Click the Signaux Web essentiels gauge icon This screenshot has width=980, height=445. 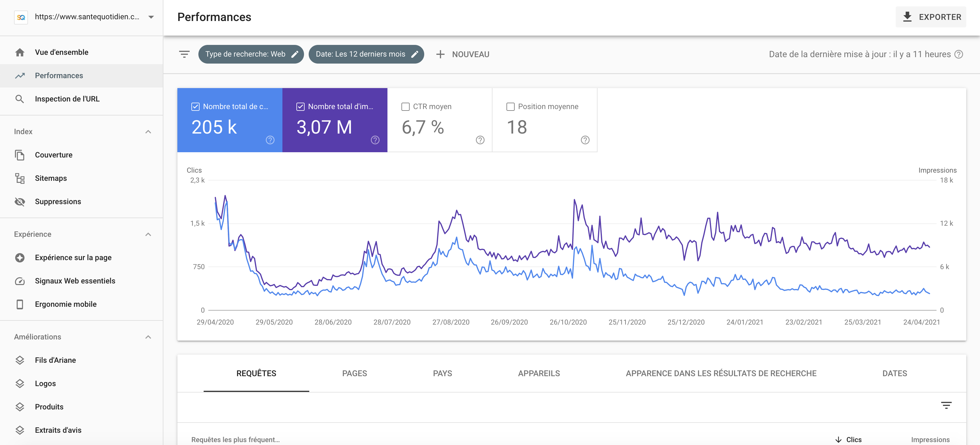pos(20,281)
